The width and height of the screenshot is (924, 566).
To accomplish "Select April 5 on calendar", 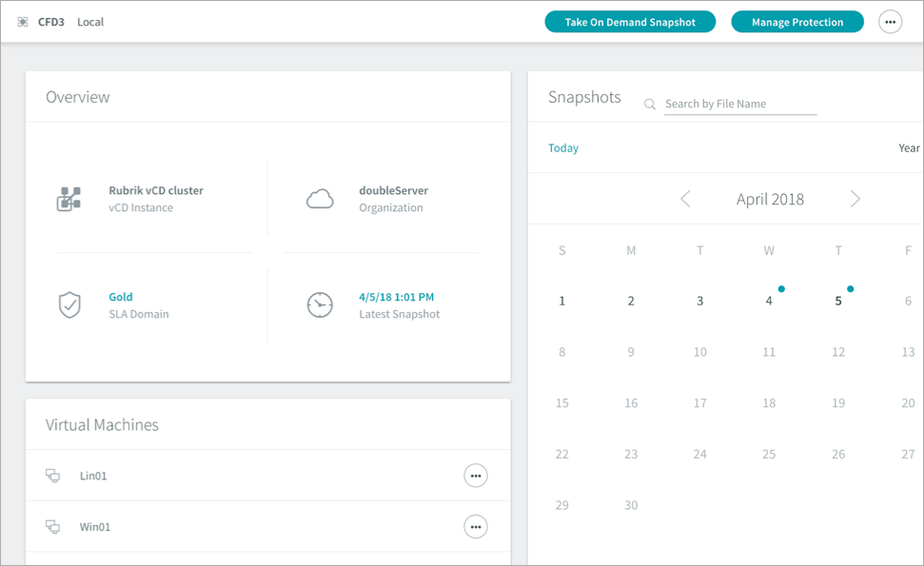I will click(x=838, y=301).
